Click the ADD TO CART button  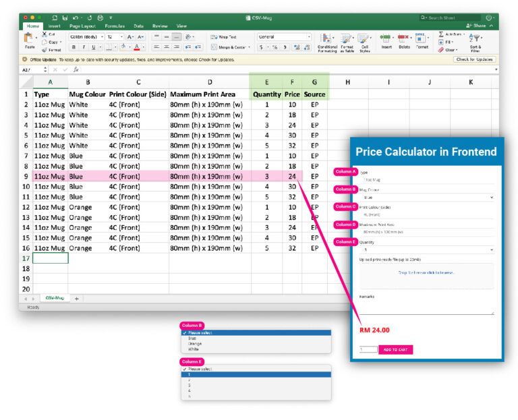click(395, 349)
